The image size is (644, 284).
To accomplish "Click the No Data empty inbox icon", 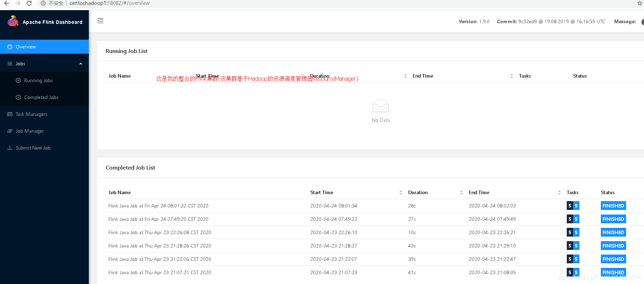I will pyautogui.click(x=381, y=106).
